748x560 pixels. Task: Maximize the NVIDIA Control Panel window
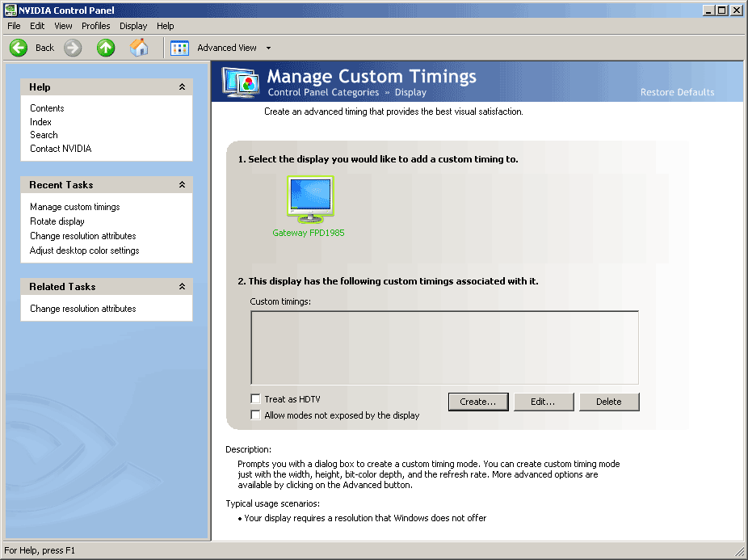[x=722, y=10]
